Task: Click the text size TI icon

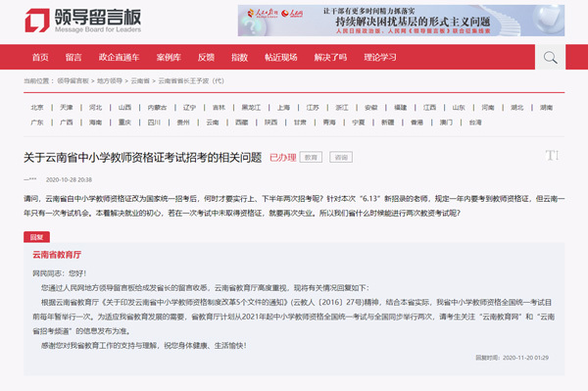Action: click(552, 155)
